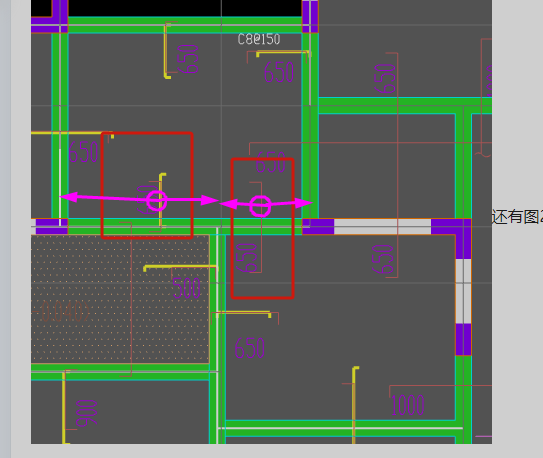Click the 还有图2 text beside the drawing
This screenshot has height=458, width=543.
(517, 217)
